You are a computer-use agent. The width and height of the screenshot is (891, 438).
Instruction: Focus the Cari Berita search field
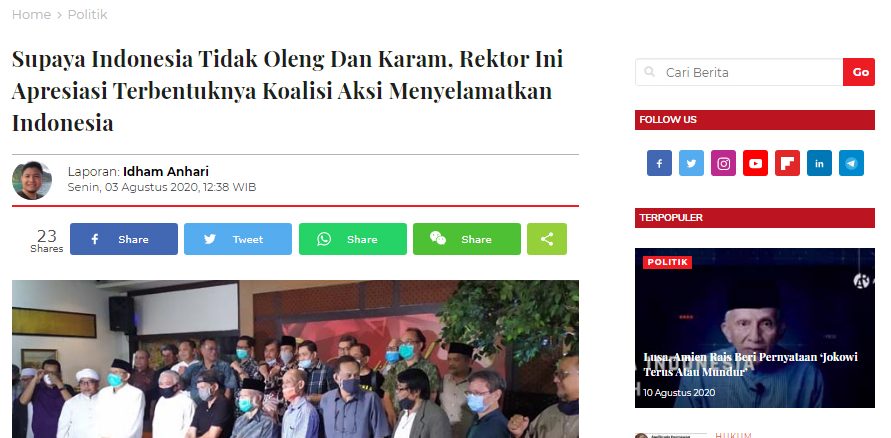(x=739, y=72)
